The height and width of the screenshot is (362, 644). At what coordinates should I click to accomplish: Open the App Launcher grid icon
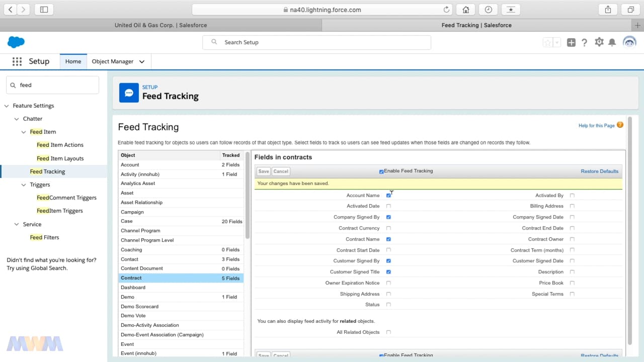17,61
